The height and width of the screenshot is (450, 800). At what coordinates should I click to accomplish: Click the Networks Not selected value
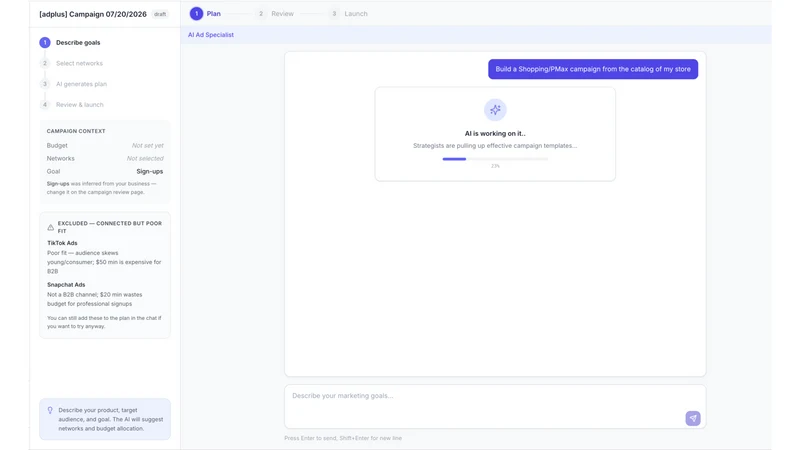pyautogui.click(x=145, y=159)
